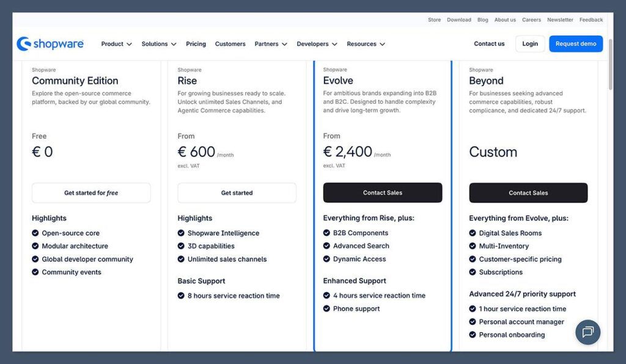
Task: Click check icon beside Personal account manager
Action: (x=473, y=322)
